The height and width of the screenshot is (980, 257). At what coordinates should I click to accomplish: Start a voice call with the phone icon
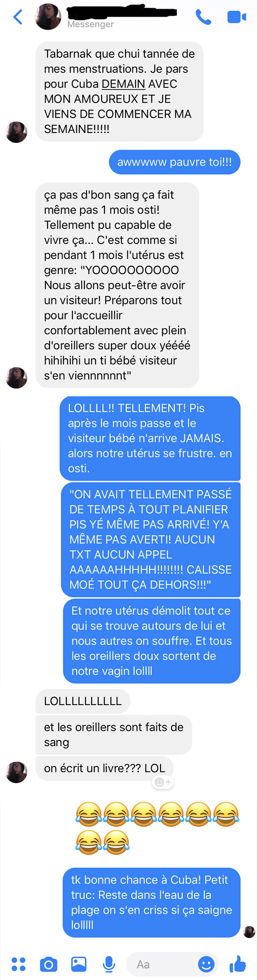[x=203, y=17]
